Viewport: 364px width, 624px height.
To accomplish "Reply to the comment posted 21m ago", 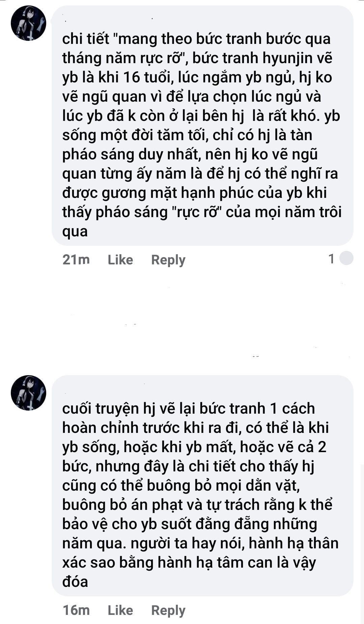I will [168, 260].
